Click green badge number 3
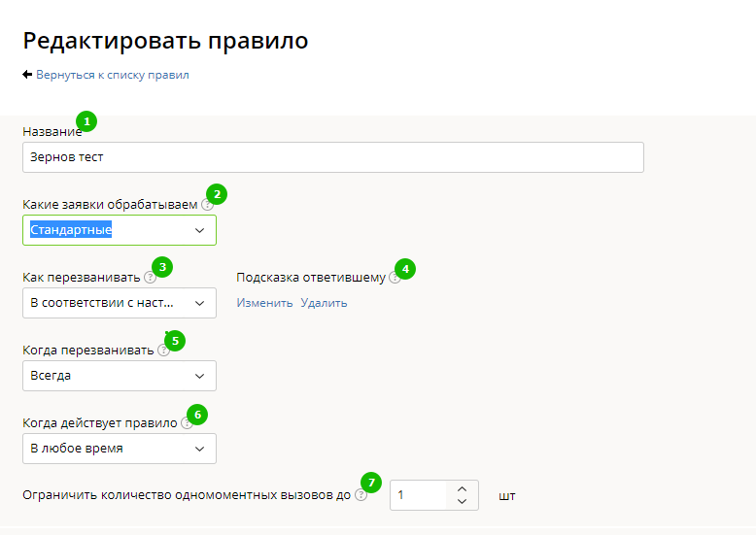The width and height of the screenshot is (756, 535). tap(163, 266)
